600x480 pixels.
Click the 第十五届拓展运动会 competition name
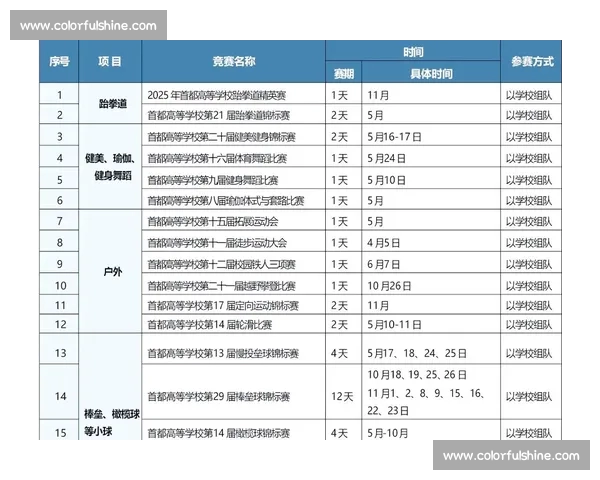point(213,222)
